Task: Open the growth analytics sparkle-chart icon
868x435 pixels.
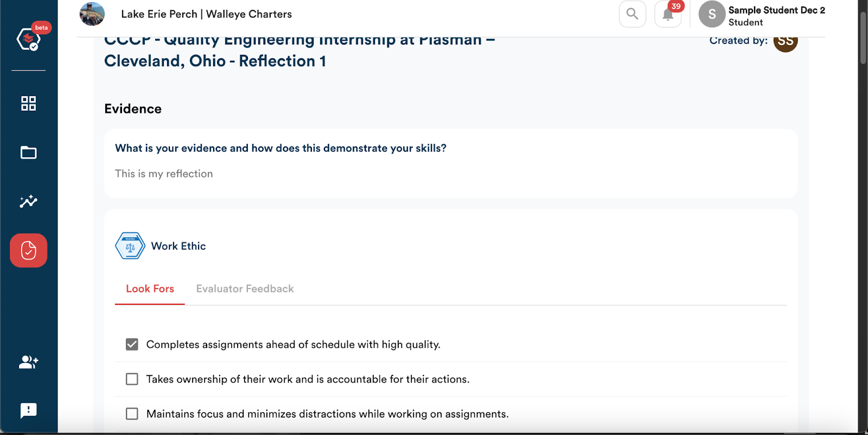Action: 28,201
